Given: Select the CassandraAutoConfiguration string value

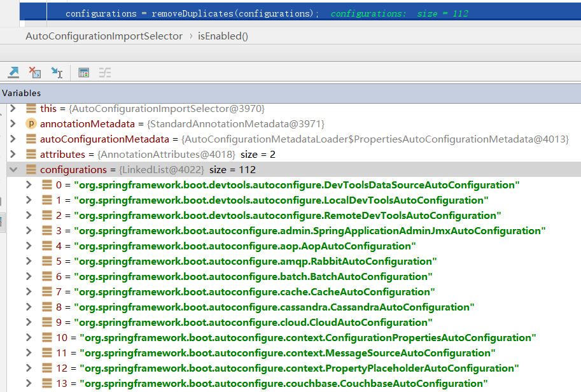Looking at the screenshot, I should click(274, 307).
